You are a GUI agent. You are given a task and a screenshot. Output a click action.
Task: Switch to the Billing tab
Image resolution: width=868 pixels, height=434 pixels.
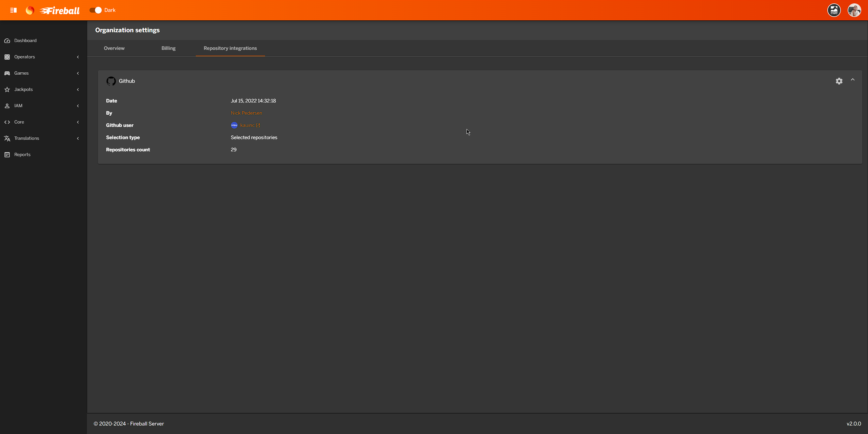(x=168, y=48)
